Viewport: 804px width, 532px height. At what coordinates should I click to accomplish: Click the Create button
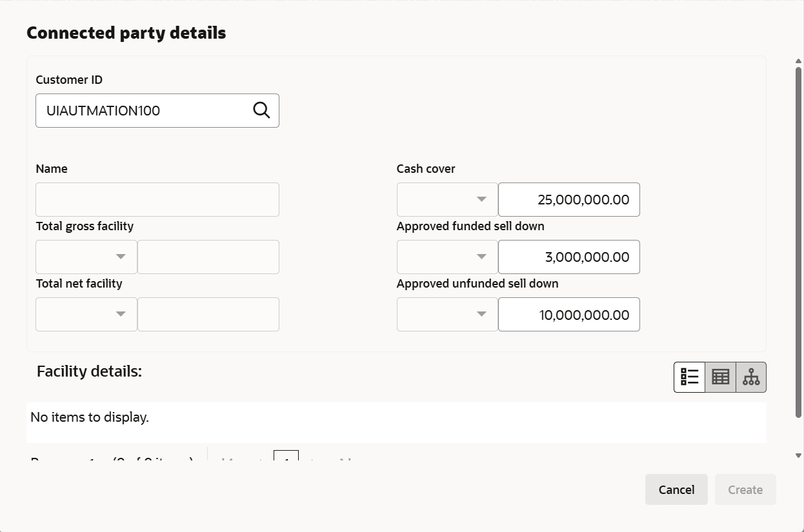pyautogui.click(x=745, y=489)
